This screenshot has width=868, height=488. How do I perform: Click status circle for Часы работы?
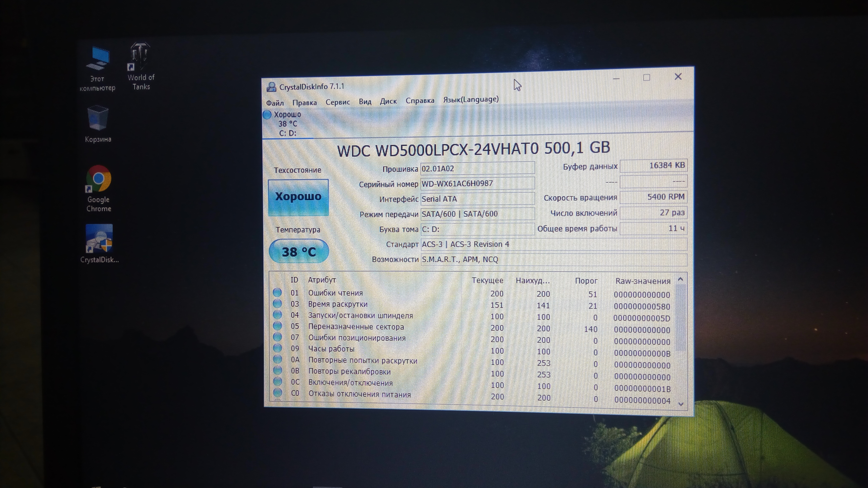coord(277,348)
